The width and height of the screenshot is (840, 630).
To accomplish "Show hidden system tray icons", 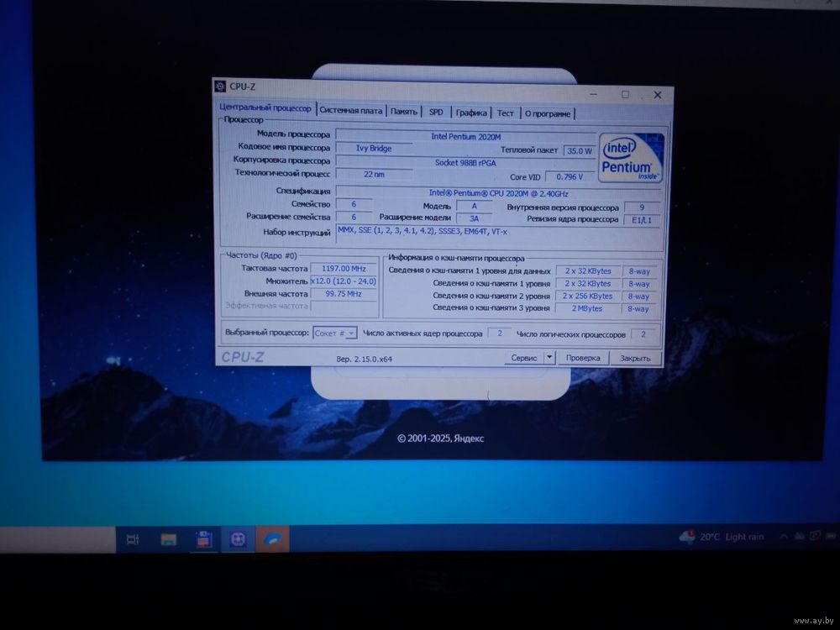I will [x=784, y=536].
